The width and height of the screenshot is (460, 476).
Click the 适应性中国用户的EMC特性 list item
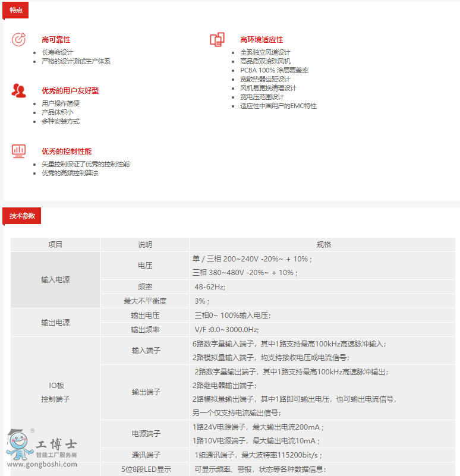[278, 106]
